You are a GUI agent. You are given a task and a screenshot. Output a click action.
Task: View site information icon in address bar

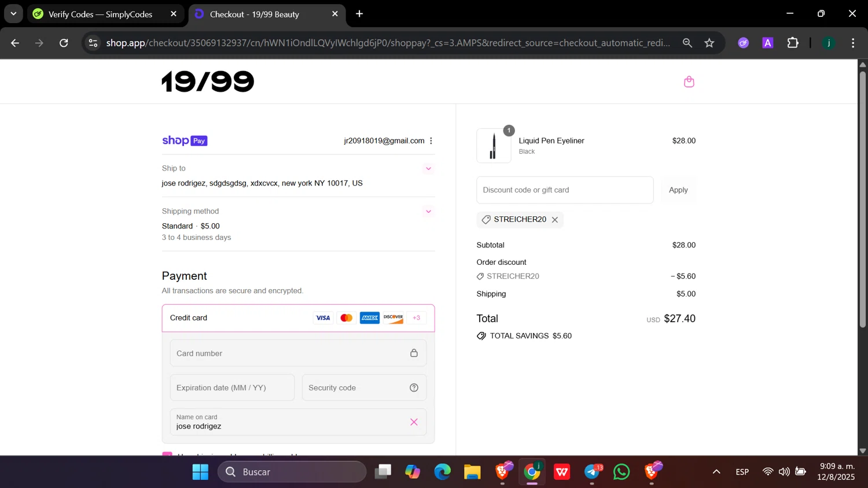click(93, 43)
